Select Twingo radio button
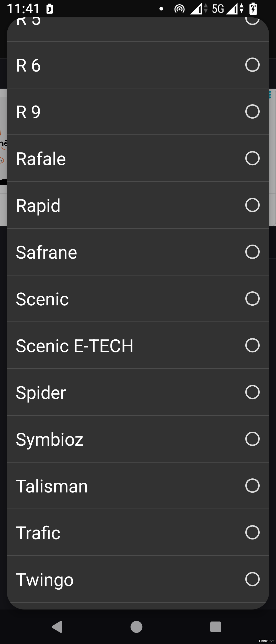Screen dimensions: 276x644 (252, 579)
